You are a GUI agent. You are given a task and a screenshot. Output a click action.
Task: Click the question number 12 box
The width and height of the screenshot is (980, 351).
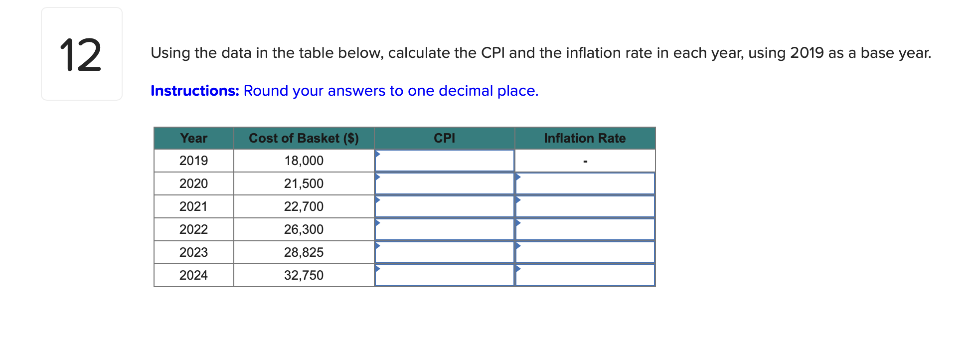pyautogui.click(x=81, y=53)
